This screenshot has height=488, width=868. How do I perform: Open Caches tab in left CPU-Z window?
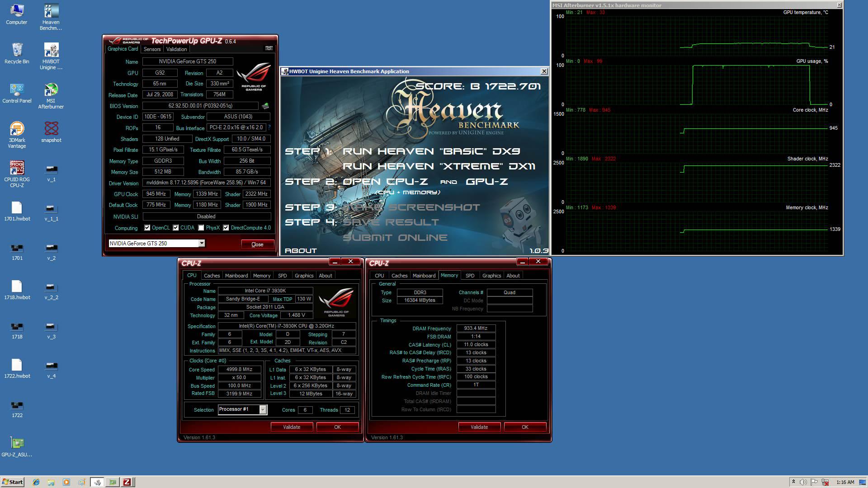pos(212,276)
